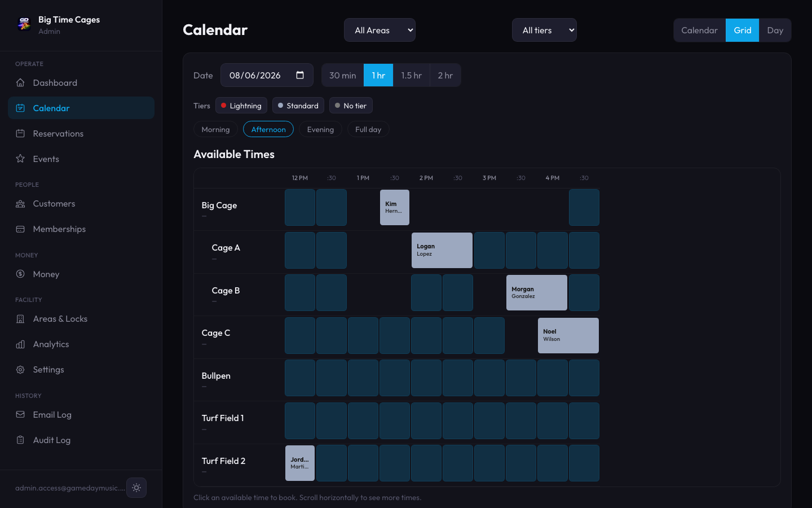Toggle the No tier filter
812x508 pixels.
point(351,106)
